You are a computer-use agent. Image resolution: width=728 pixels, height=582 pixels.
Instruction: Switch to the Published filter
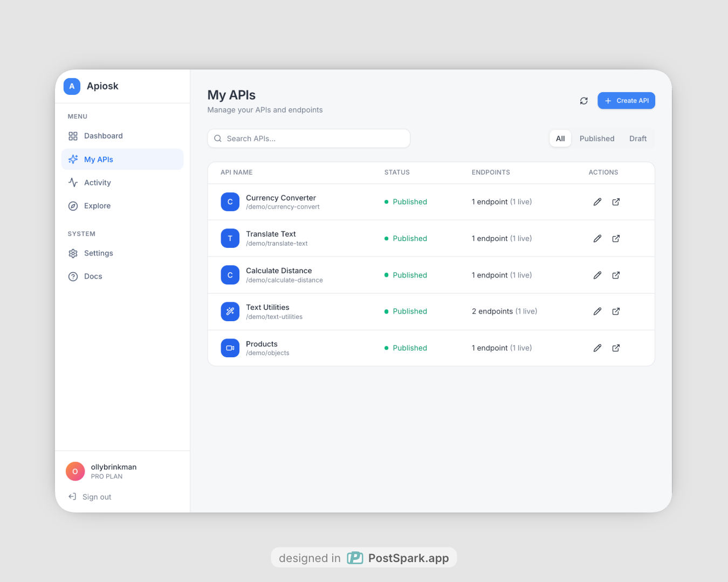coord(596,138)
